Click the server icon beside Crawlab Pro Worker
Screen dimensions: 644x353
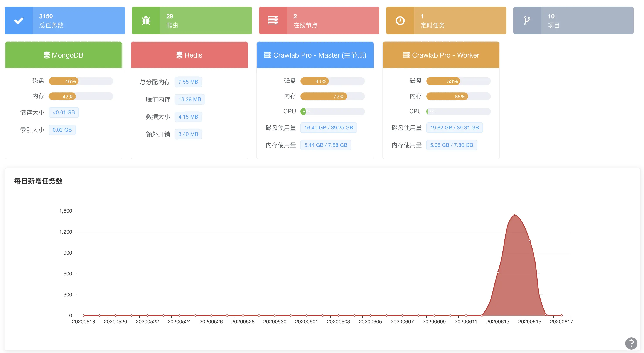406,55
